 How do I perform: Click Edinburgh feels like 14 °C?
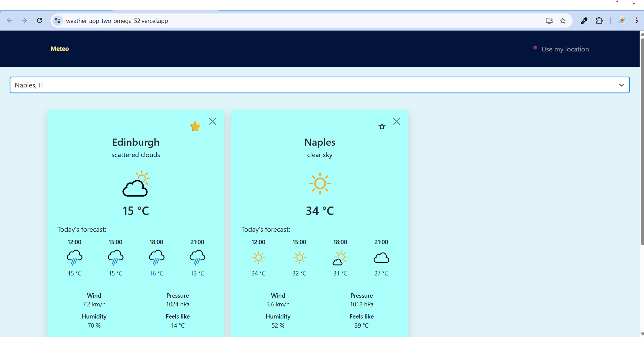click(178, 326)
